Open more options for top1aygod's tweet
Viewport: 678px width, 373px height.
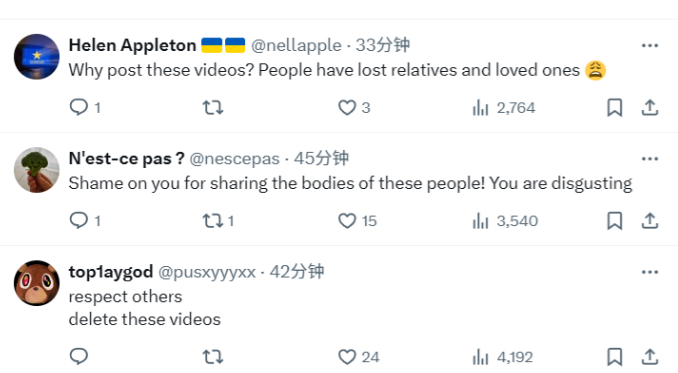click(x=649, y=272)
